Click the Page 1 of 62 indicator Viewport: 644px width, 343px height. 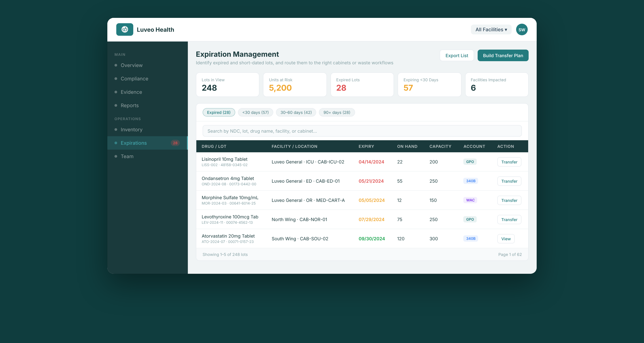tap(510, 255)
